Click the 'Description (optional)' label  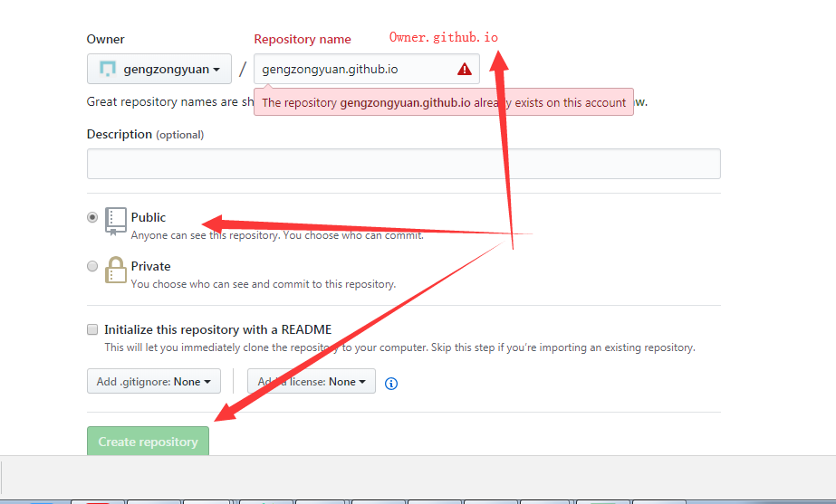145,134
